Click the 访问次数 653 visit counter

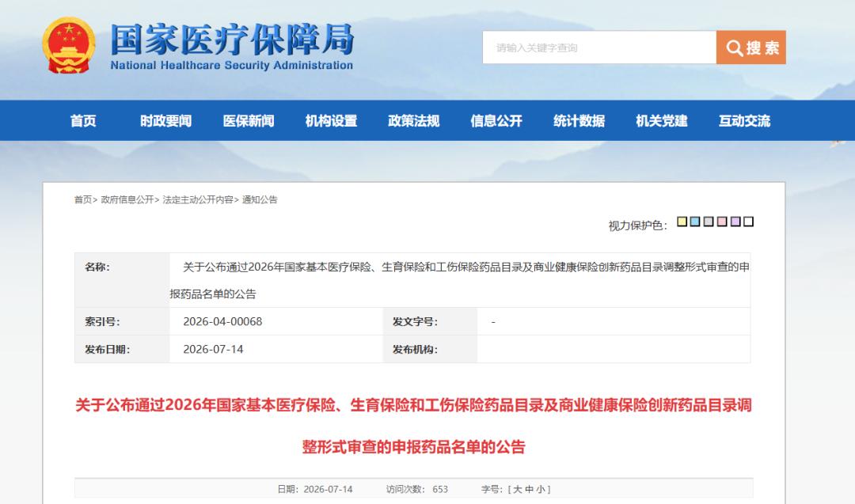click(417, 489)
